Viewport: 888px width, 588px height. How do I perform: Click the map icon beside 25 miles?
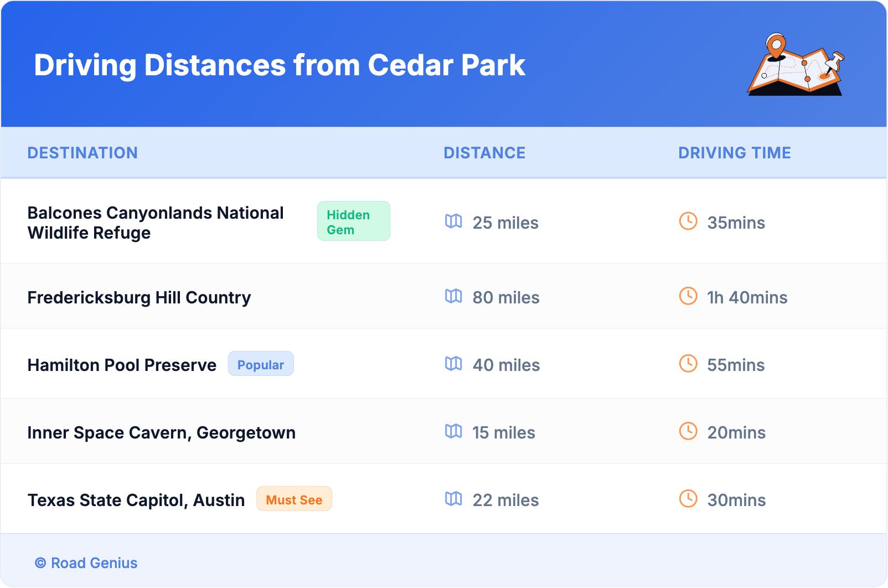click(453, 221)
